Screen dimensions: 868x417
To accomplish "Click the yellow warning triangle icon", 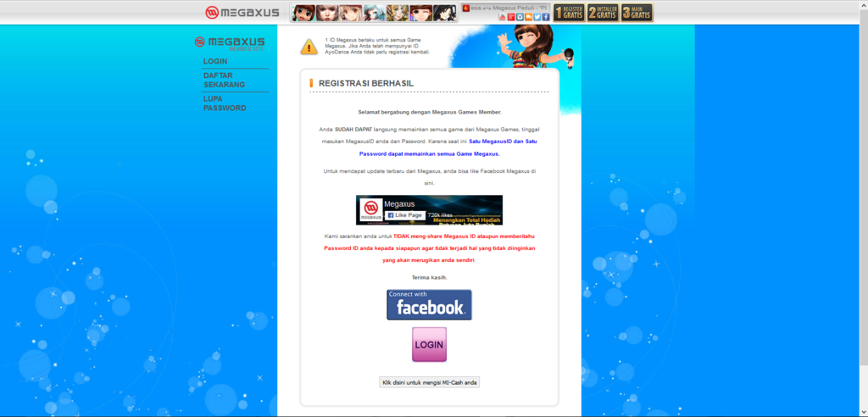I will [x=309, y=47].
